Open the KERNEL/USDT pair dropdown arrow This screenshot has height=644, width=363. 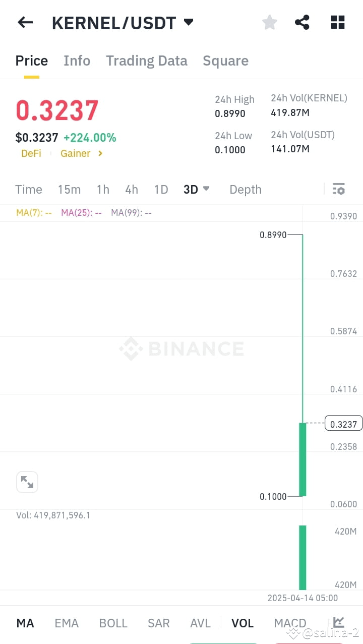pyautogui.click(x=189, y=22)
